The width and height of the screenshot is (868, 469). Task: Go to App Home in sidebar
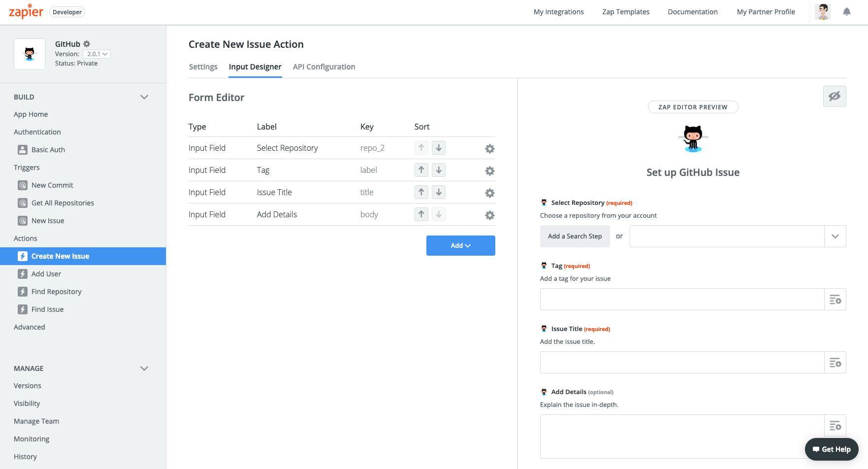pos(31,114)
